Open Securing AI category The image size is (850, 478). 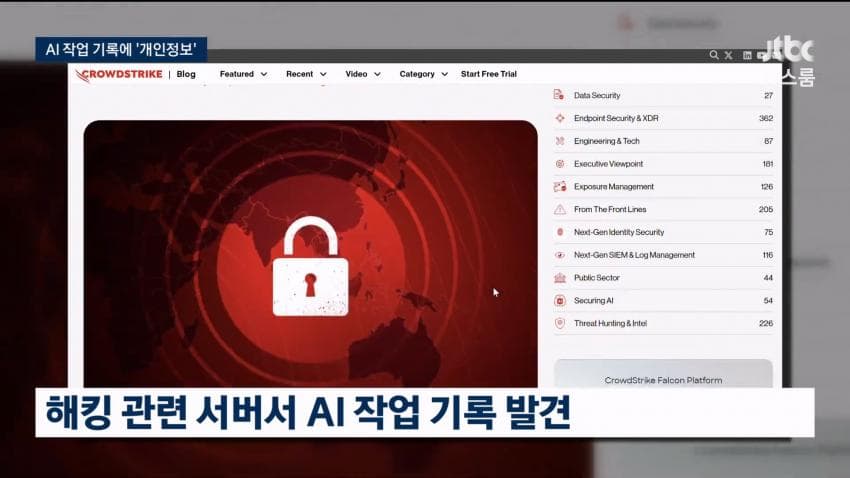(x=594, y=300)
